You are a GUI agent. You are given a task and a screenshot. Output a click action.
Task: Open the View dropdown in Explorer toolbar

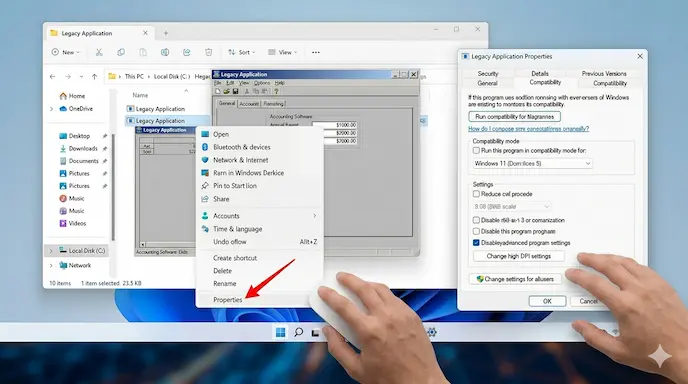pos(283,52)
